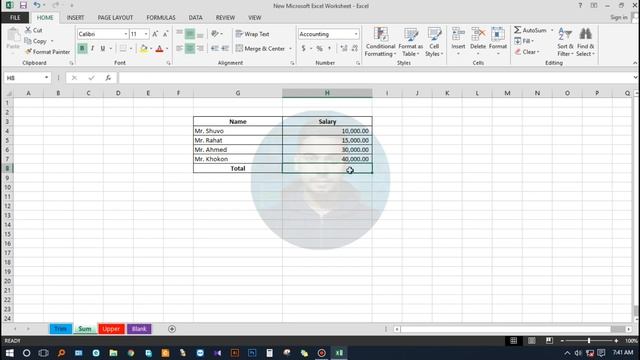Apply Percent Style format
640x360 pixels.
[x=320, y=49]
